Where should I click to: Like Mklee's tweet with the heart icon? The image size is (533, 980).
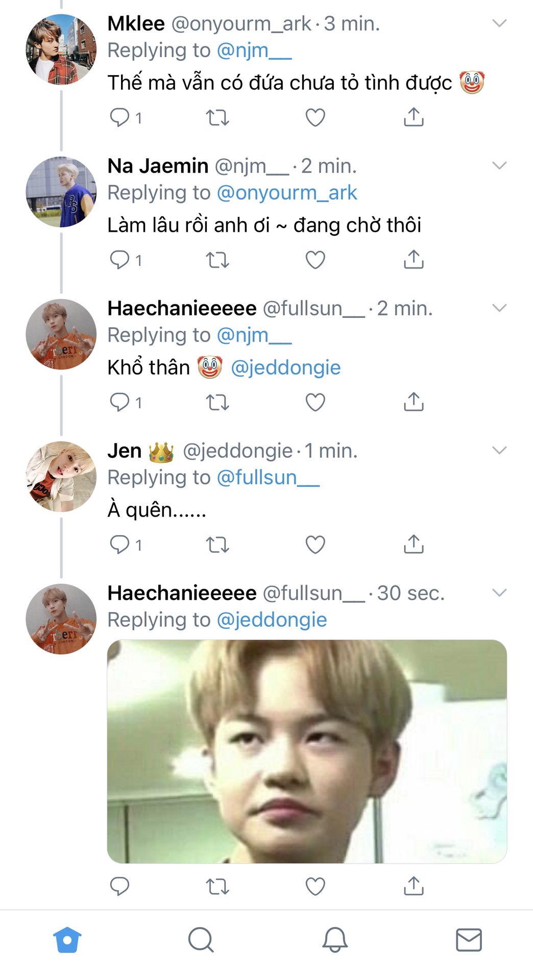[315, 117]
